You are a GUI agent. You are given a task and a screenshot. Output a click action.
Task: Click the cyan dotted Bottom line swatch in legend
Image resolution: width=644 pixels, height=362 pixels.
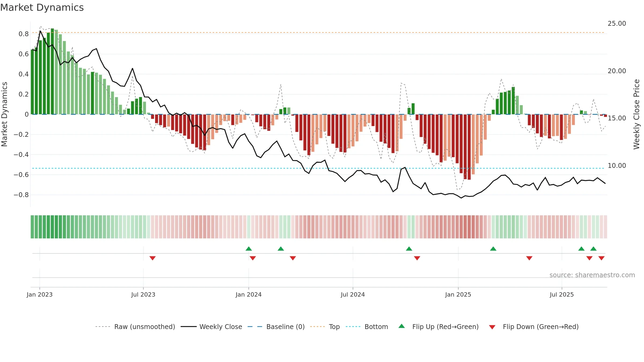353,327
